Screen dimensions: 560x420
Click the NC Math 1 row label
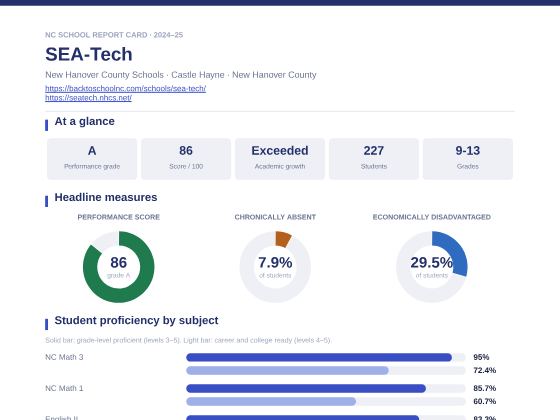[x=64, y=388]
